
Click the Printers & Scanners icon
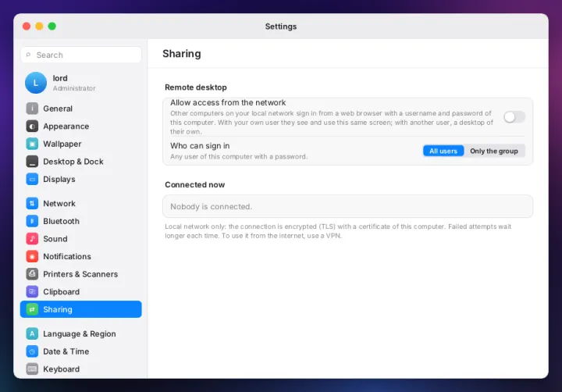pos(32,274)
